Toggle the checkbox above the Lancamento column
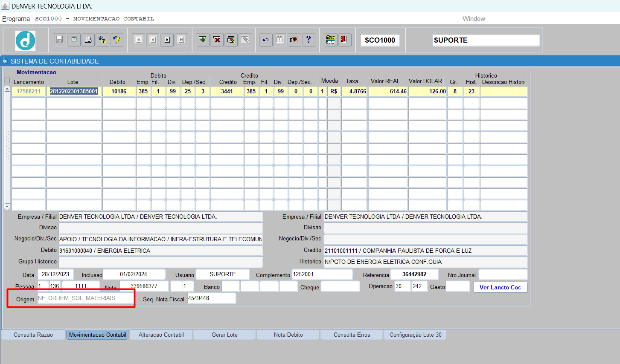The image size is (620, 364). pos(7,80)
